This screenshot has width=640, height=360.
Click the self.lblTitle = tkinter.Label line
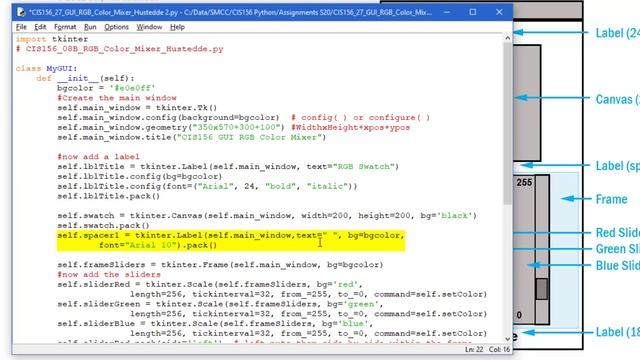(x=228, y=167)
